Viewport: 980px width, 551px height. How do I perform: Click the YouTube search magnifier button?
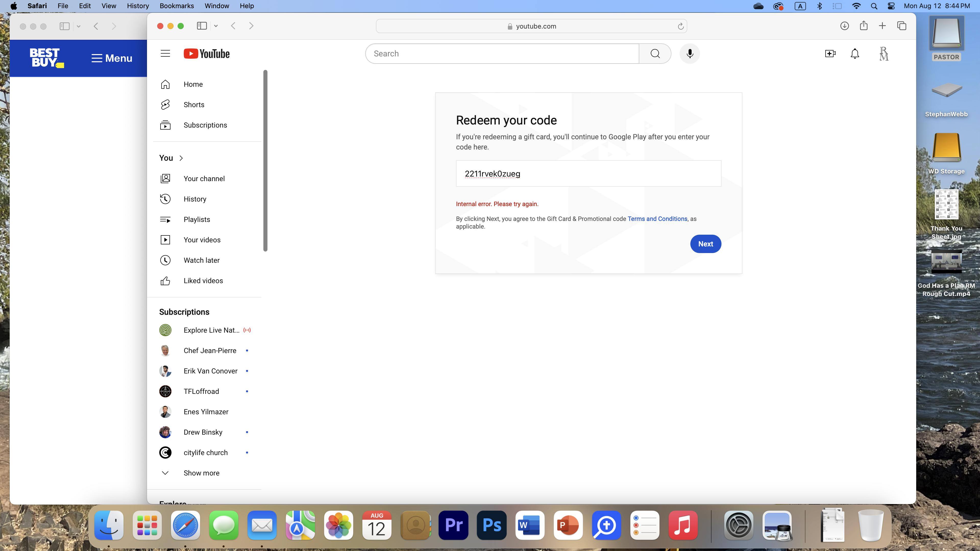[655, 54]
